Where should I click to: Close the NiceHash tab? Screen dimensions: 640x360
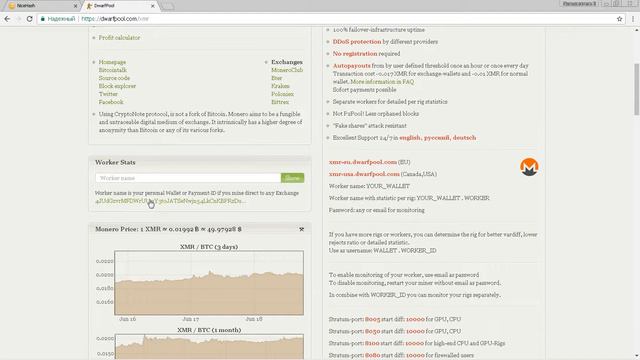pos(75,6)
